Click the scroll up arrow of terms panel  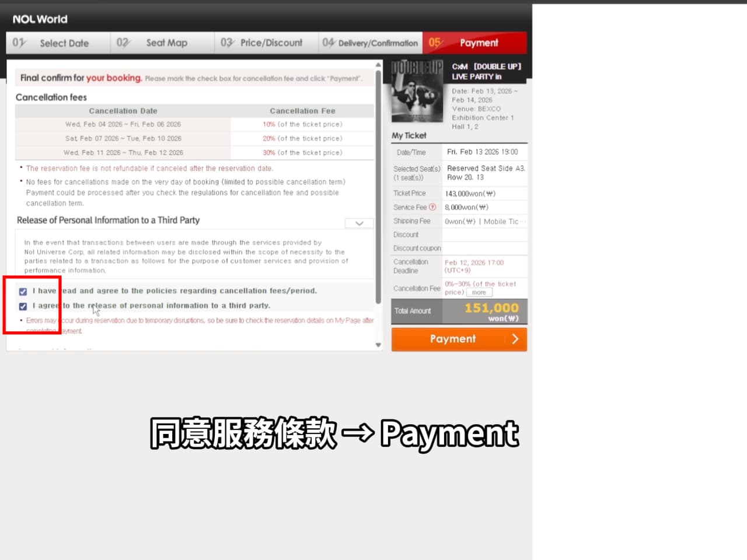pyautogui.click(x=378, y=65)
